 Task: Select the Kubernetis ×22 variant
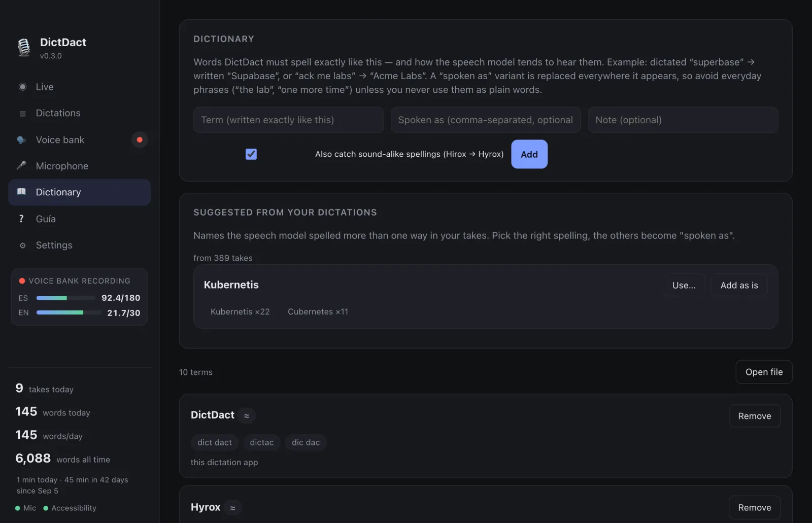pyautogui.click(x=240, y=311)
